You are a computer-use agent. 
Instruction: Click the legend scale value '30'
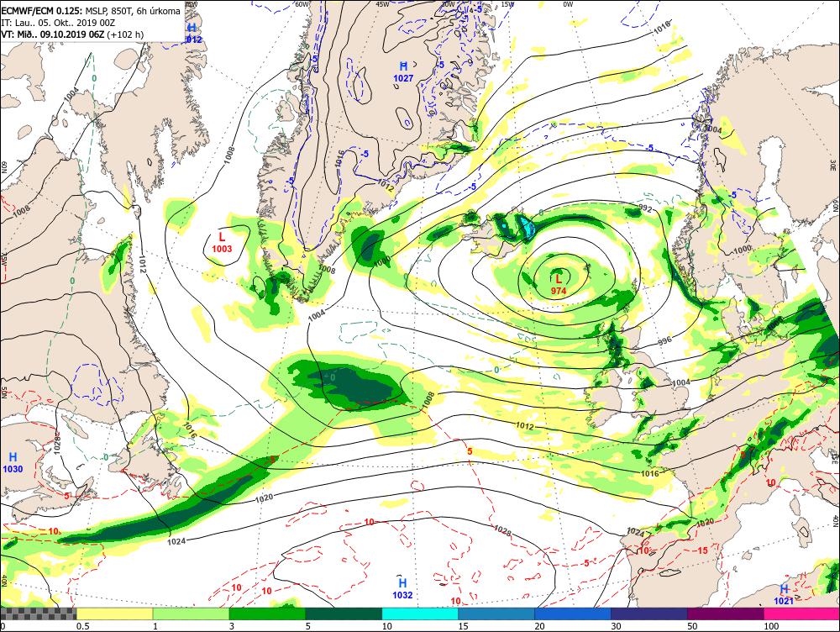click(616, 626)
